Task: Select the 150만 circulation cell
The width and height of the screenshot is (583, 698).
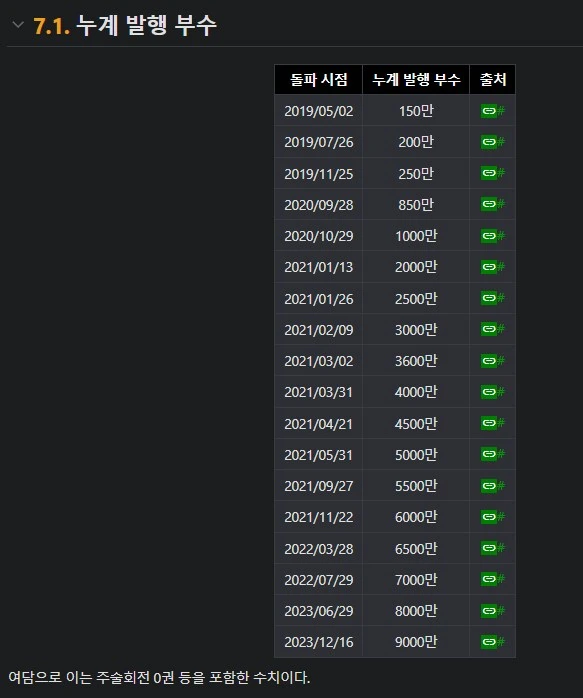Action: pyautogui.click(x=416, y=110)
